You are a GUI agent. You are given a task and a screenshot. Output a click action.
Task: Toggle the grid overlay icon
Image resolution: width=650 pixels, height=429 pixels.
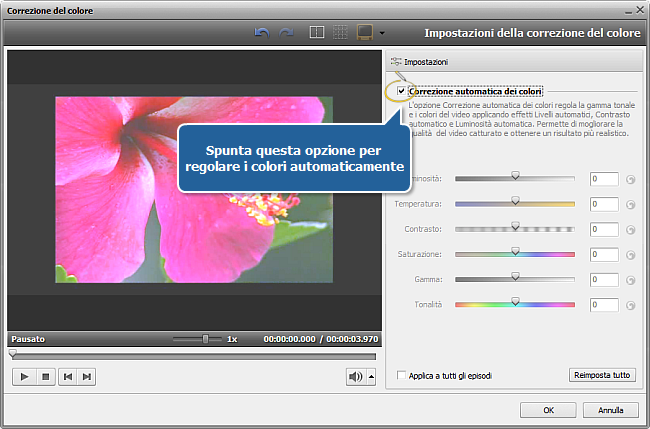coord(340,33)
